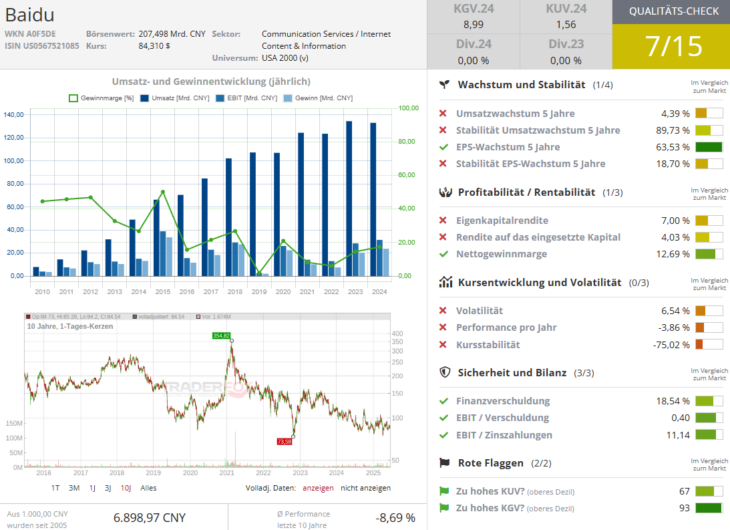
Task: Click the Umsatzwachstum 5 Jahre market comparison bar
Action: point(709,113)
